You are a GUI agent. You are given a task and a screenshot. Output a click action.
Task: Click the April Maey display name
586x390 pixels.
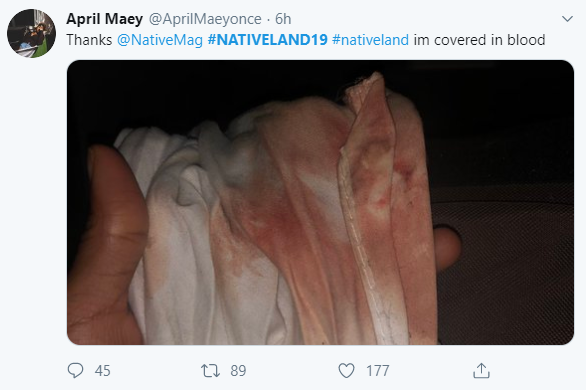105,19
